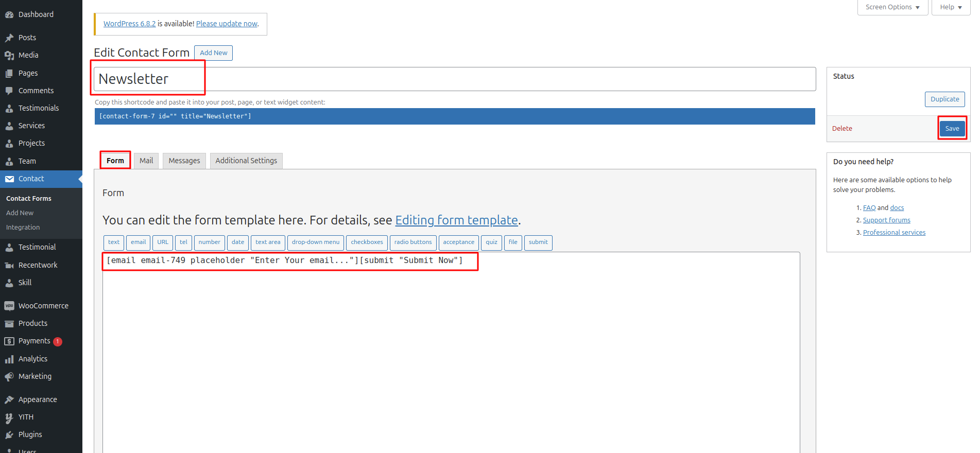This screenshot has height=453, width=980.
Task: Click the Payments notification badge
Action: coord(58,342)
